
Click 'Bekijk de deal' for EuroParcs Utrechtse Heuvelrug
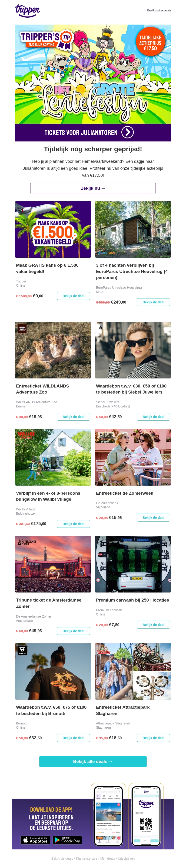153,302
